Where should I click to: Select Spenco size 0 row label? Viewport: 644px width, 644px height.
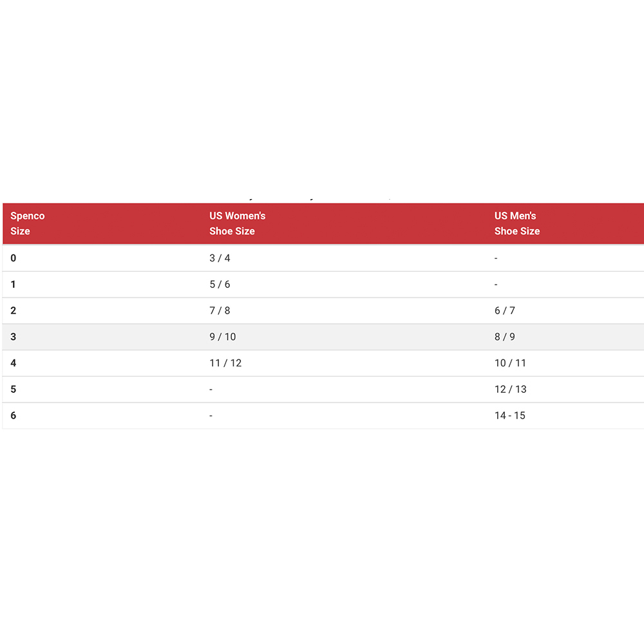coord(13,258)
